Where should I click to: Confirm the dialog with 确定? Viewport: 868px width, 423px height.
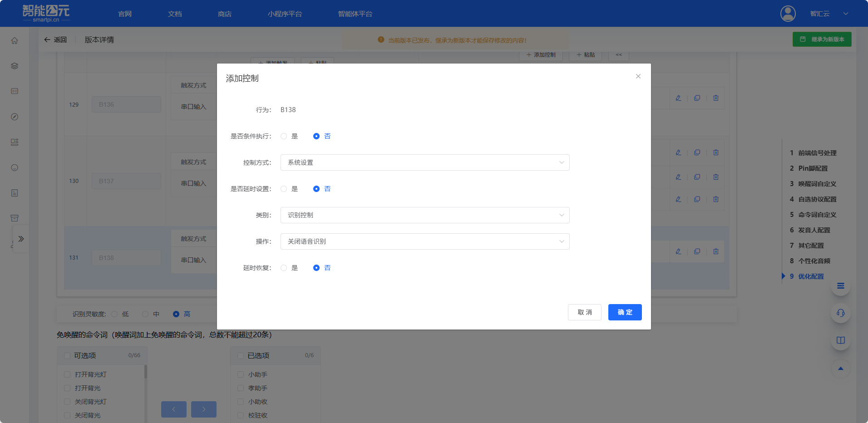[625, 312]
